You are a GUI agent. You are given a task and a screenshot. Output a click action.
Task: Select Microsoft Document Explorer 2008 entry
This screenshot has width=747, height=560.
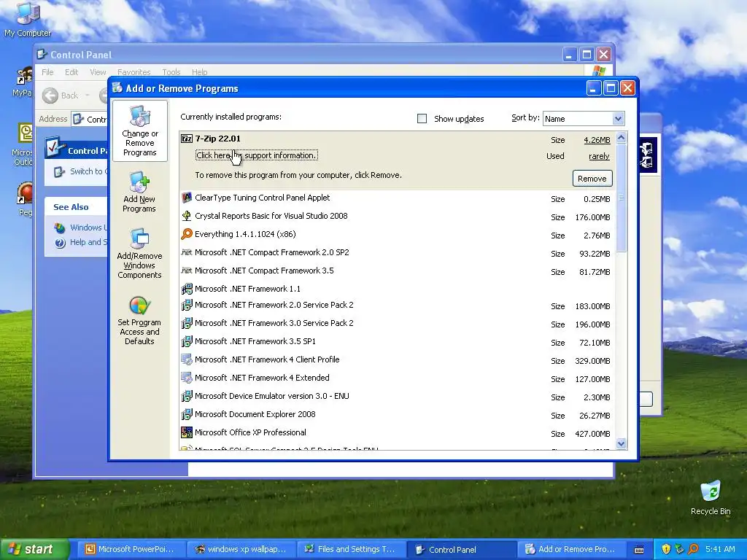pyautogui.click(x=255, y=414)
